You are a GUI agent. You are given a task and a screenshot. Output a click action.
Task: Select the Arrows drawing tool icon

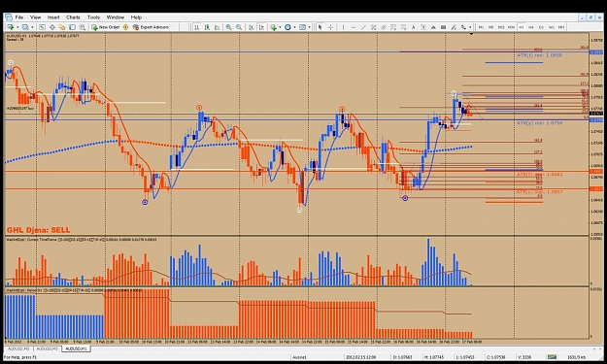pos(463,27)
